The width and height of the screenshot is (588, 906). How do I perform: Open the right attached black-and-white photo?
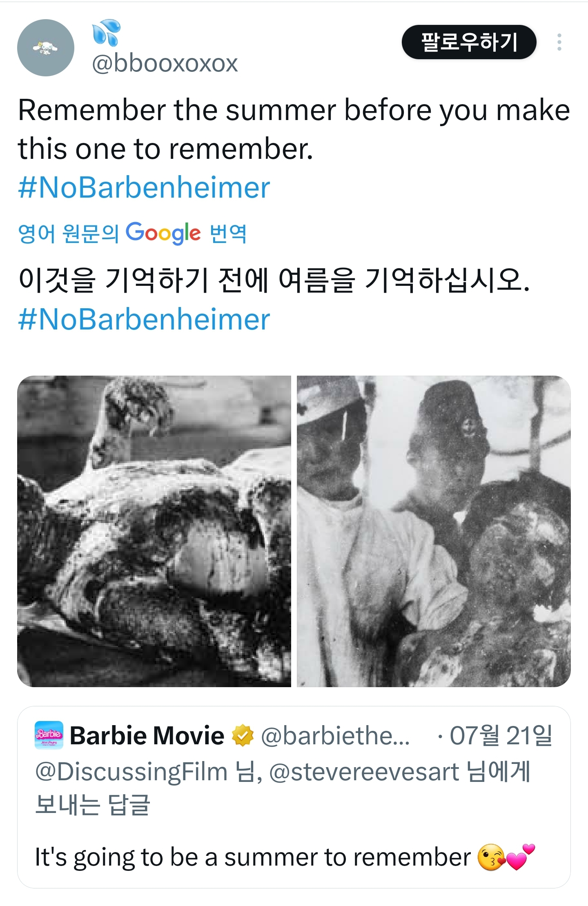tap(434, 531)
